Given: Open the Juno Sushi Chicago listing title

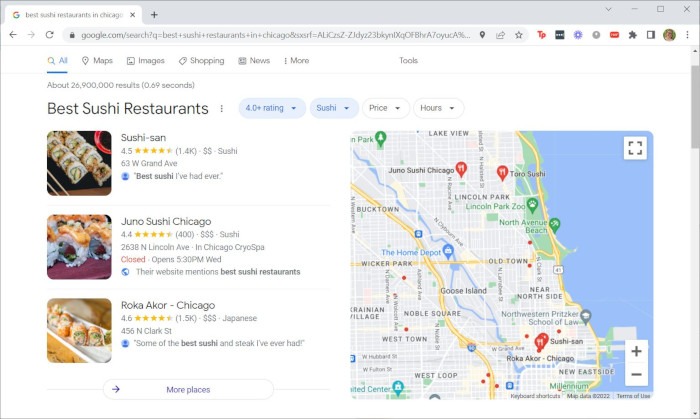Looking at the screenshot, I should click(x=166, y=221).
